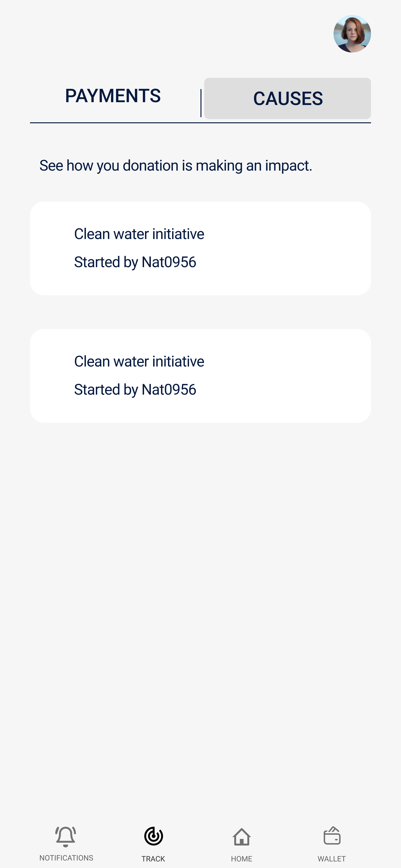Tap the Track radar icon
The image size is (401, 868).
pyautogui.click(x=153, y=836)
